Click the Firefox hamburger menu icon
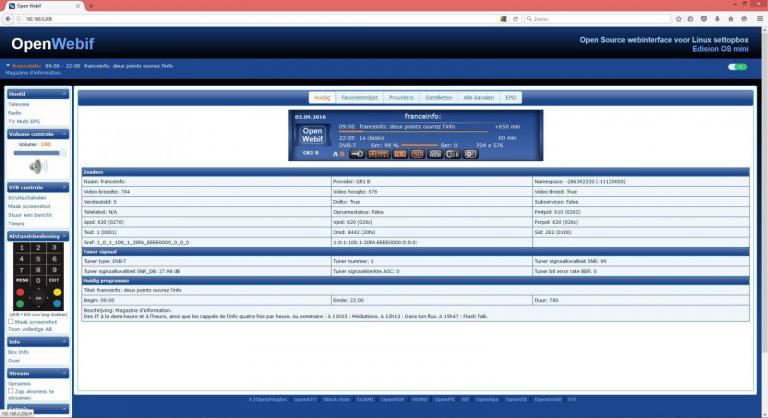Viewport: 768px width, 418px height. (758, 18)
